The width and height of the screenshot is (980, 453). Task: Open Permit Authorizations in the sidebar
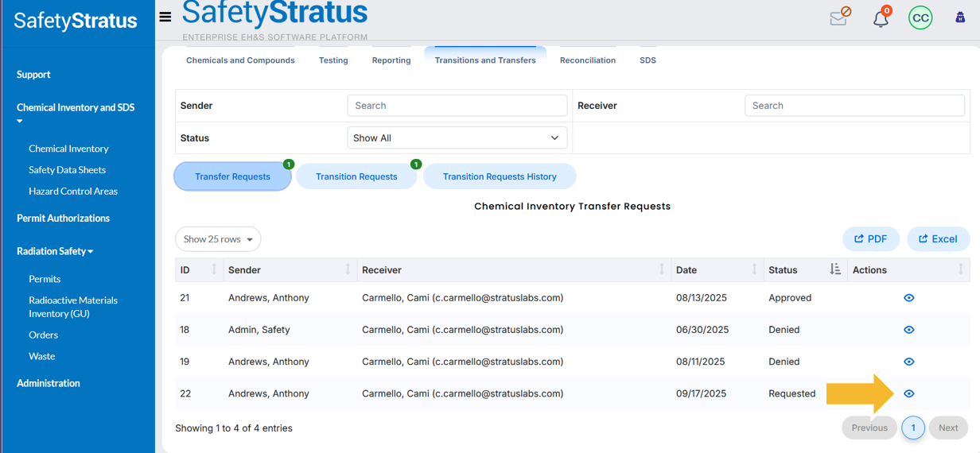click(63, 219)
